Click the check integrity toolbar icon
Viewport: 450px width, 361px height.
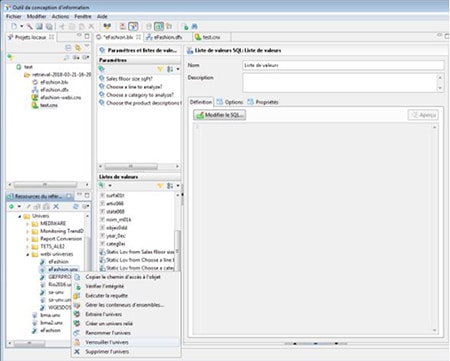coord(185,26)
